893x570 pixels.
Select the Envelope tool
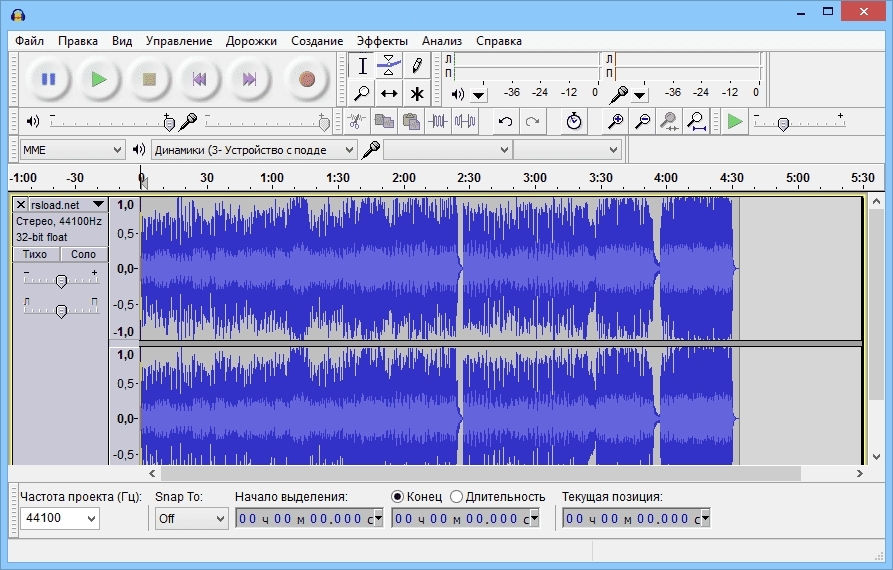389,66
